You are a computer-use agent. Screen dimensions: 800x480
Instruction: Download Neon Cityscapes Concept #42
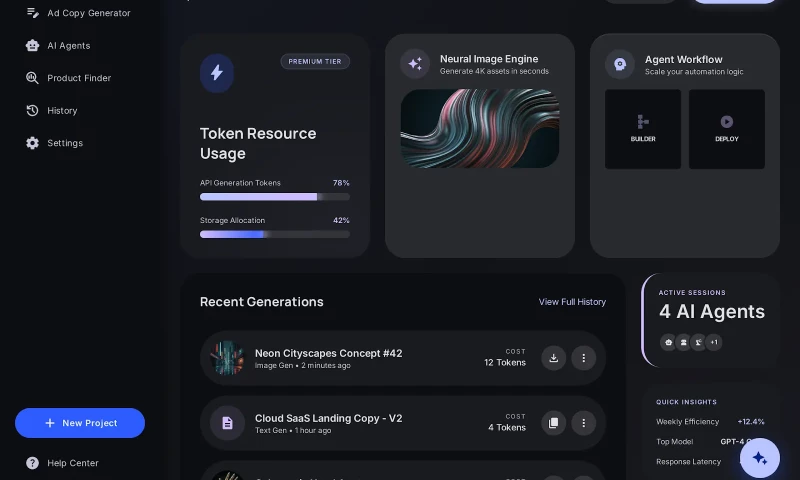554,358
